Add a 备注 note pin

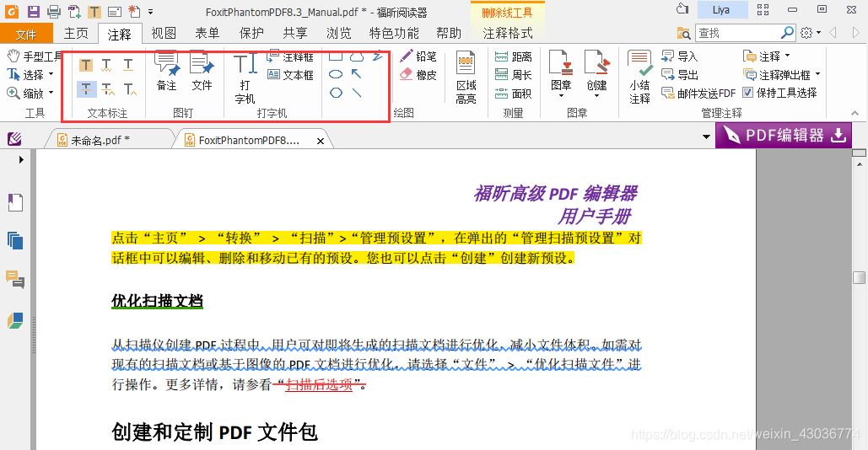pyautogui.click(x=167, y=70)
